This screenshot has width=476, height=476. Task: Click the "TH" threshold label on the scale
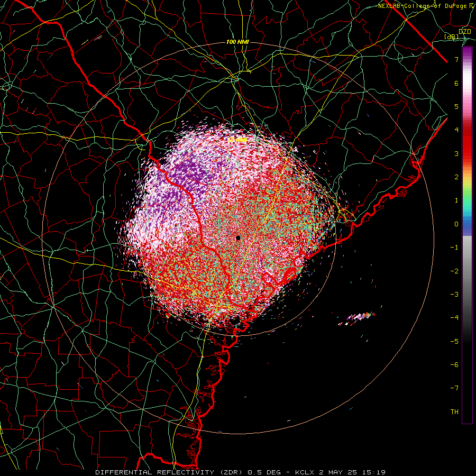(x=454, y=412)
